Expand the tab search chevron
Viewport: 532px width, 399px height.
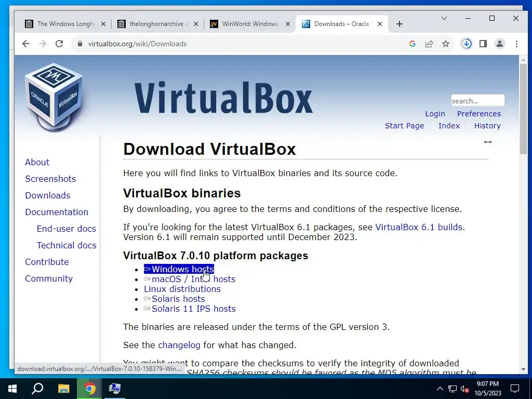[444, 18]
